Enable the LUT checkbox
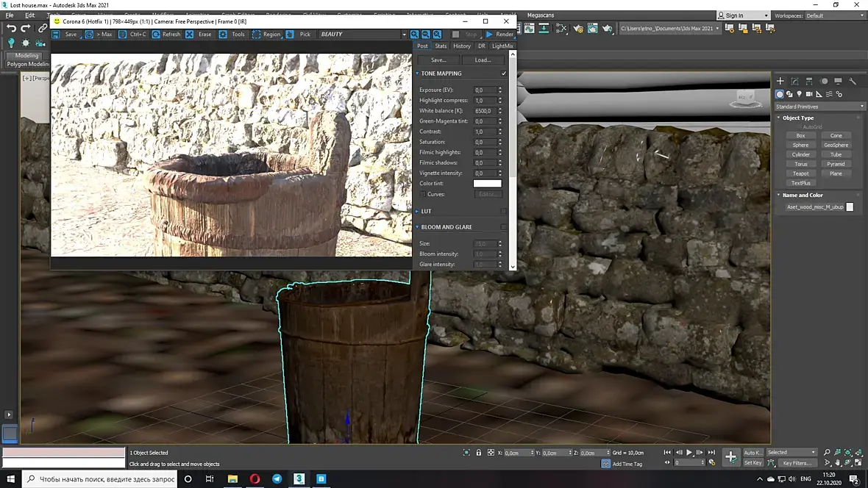This screenshot has width=868, height=488. pos(504,211)
